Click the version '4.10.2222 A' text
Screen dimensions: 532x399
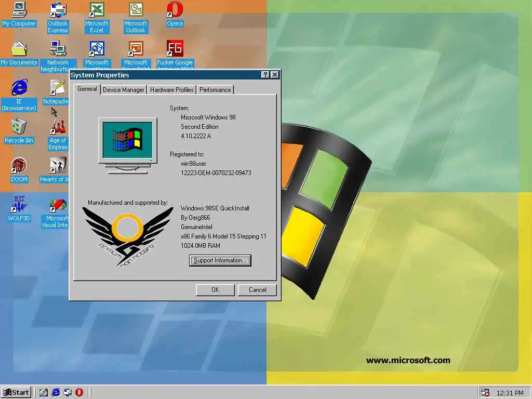pos(196,136)
